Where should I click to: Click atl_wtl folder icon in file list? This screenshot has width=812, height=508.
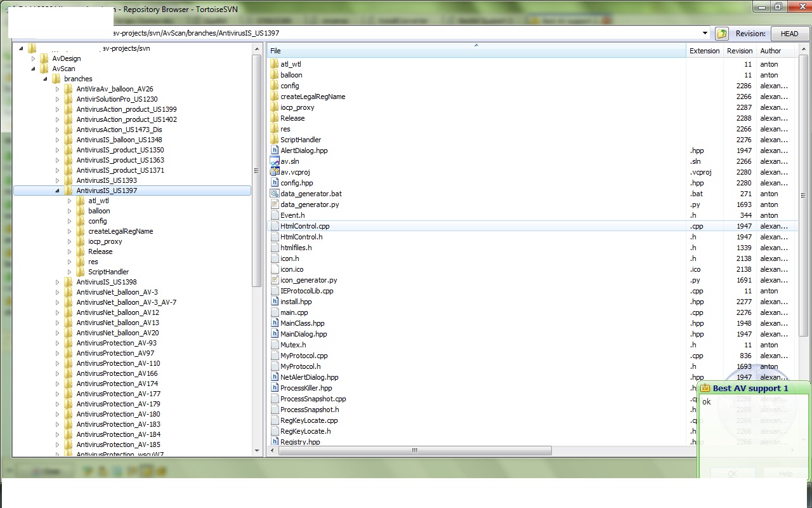[x=275, y=64]
